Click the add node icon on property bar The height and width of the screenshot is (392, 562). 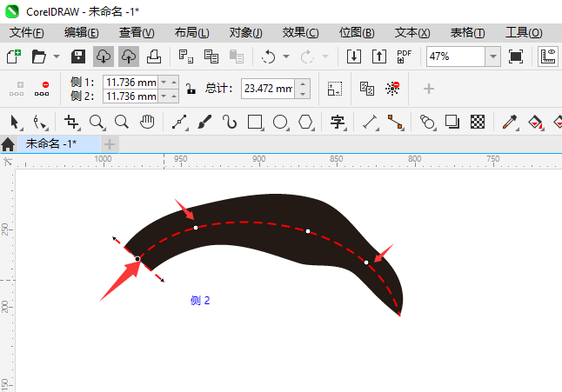(17, 89)
